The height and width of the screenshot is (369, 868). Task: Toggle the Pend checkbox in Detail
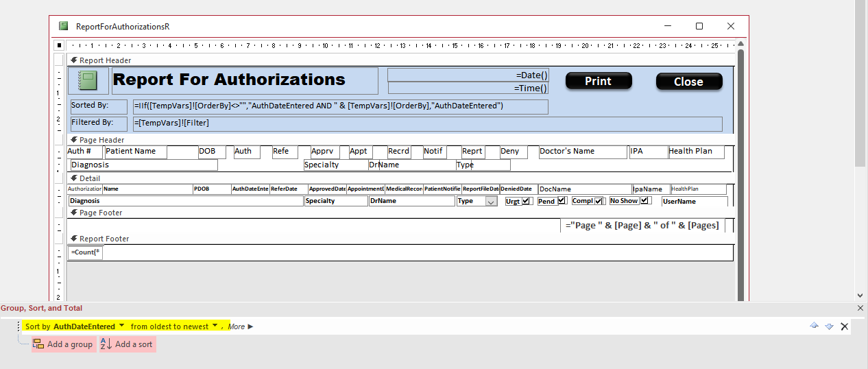(x=562, y=201)
